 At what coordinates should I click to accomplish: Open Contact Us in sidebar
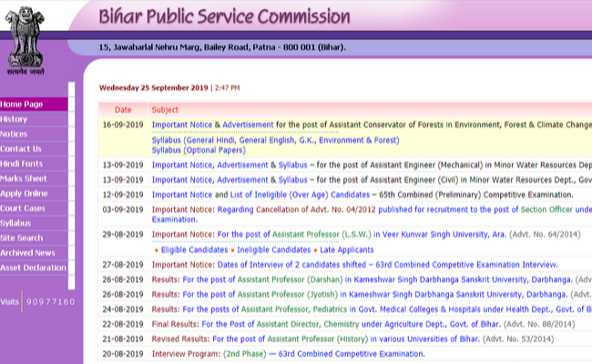pyautogui.click(x=21, y=148)
